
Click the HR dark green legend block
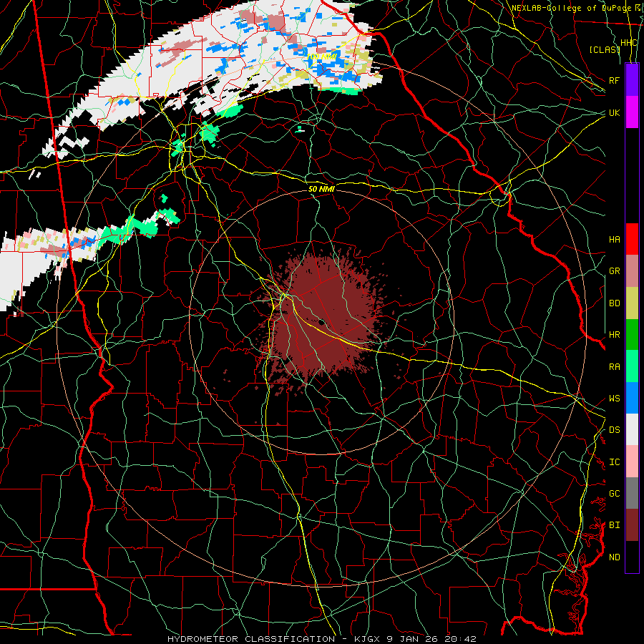[632, 334]
